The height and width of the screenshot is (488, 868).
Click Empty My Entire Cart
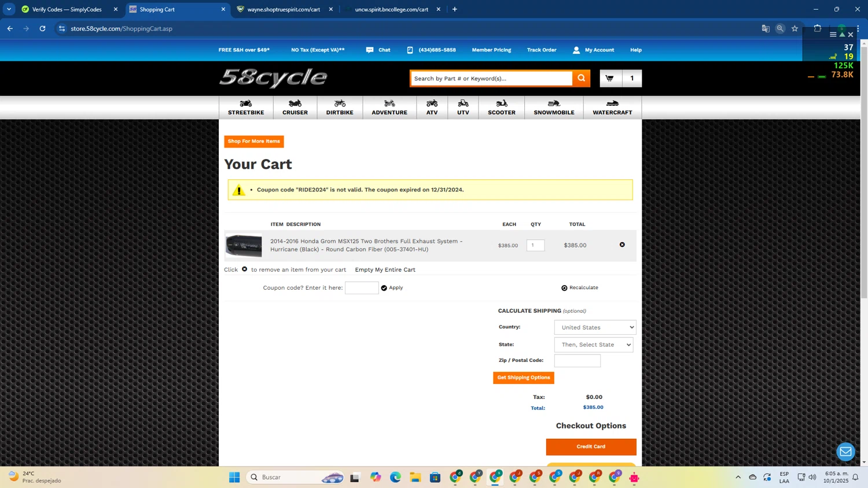(385, 269)
